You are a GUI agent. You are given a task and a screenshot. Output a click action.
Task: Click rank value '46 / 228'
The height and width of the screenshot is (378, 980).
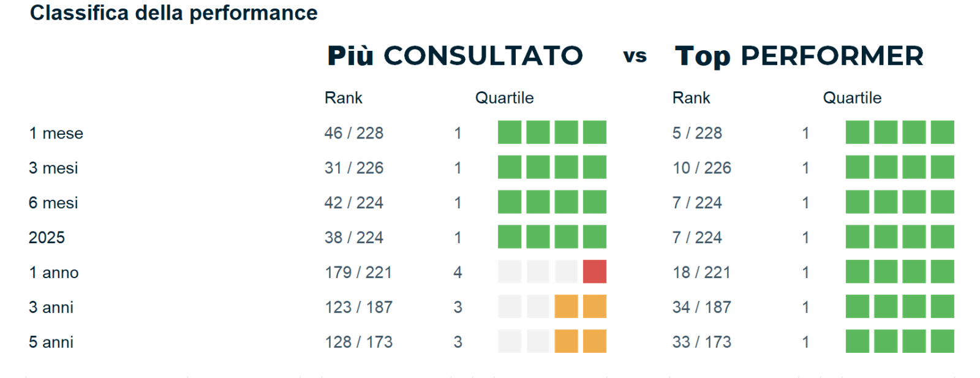[354, 133]
